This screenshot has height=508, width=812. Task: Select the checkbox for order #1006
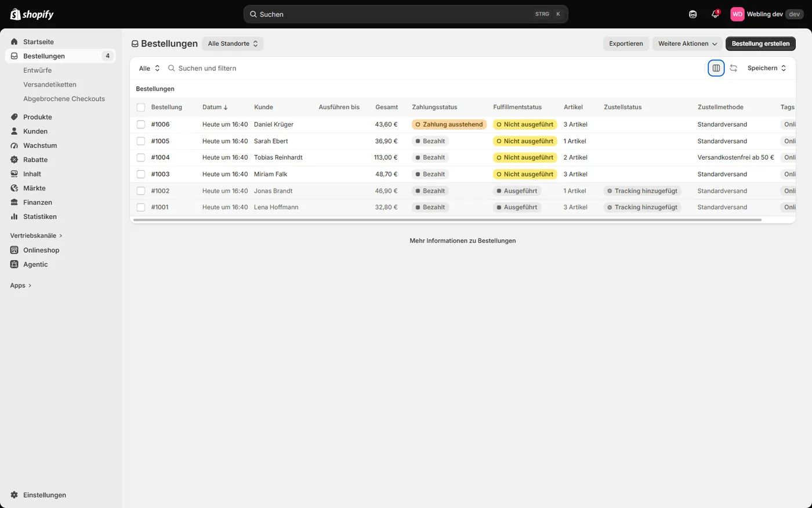141,124
